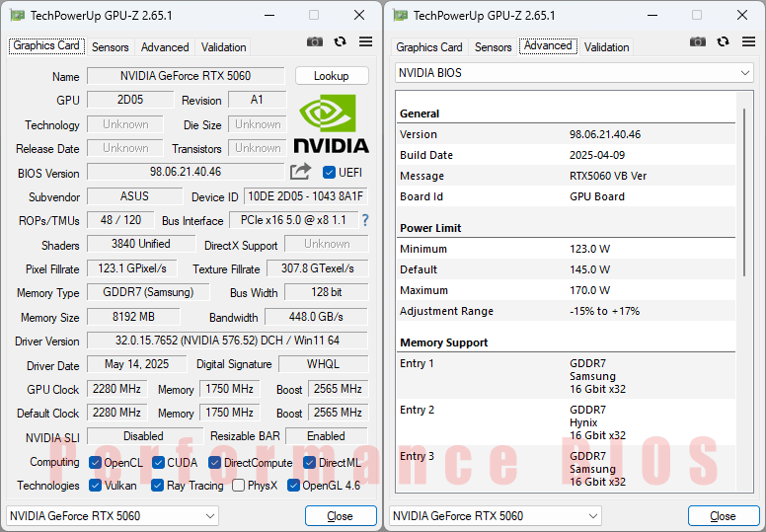The width and height of the screenshot is (766, 532).
Task: Click the Driver Version field
Action: coord(227,341)
